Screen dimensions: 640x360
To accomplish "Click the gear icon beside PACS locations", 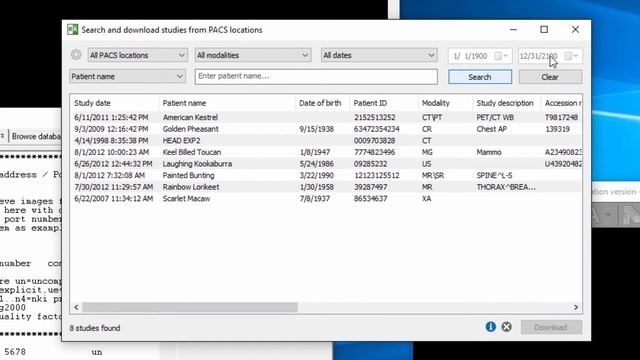I will (76, 55).
